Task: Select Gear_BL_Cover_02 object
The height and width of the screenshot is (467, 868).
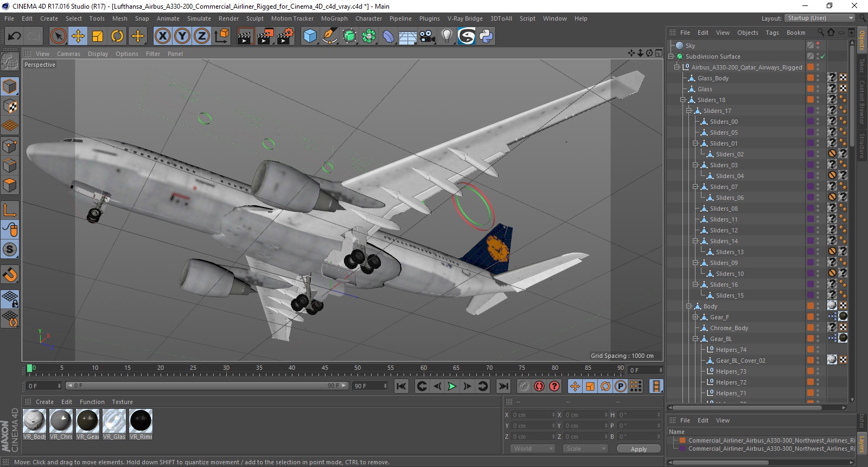Action: click(x=741, y=361)
